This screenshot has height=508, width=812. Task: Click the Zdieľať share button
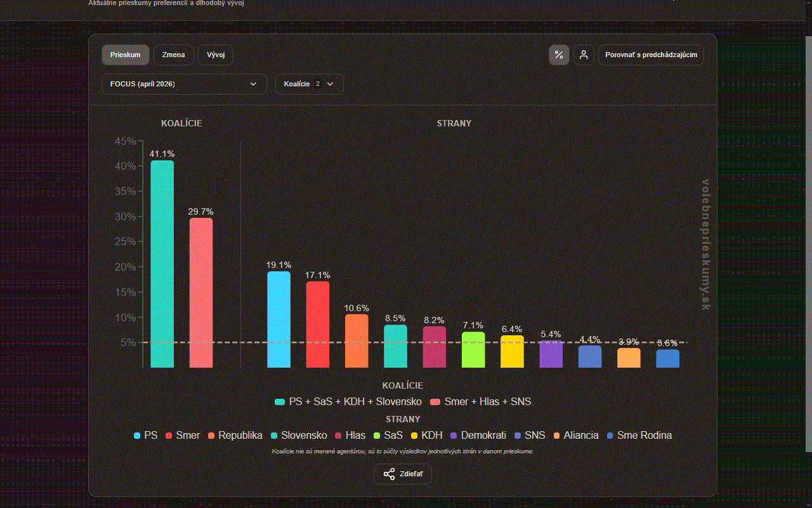(403, 474)
